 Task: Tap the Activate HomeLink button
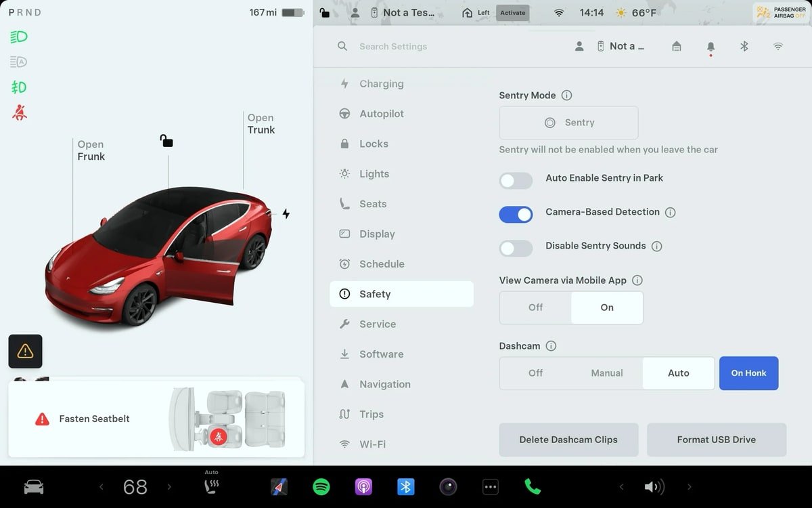click(512, 13)
